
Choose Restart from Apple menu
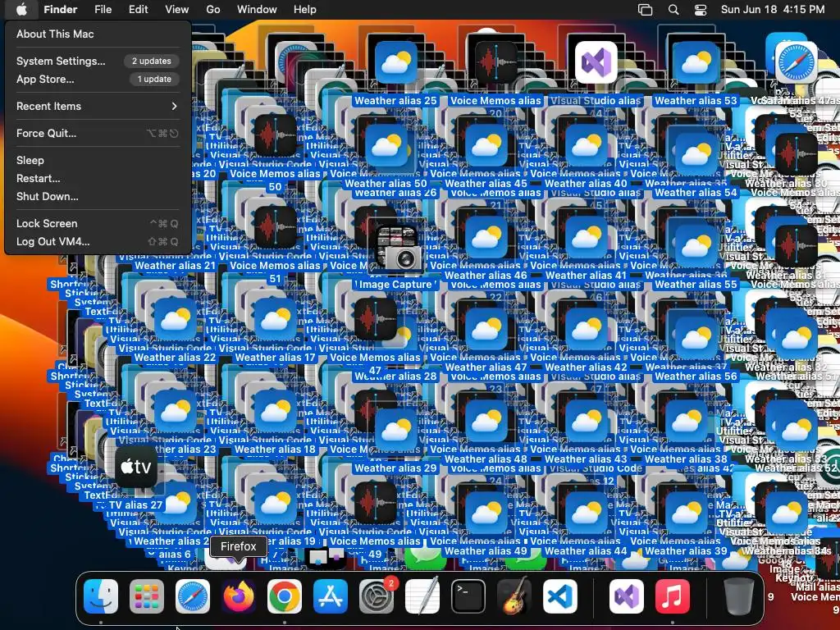(97, 178)
